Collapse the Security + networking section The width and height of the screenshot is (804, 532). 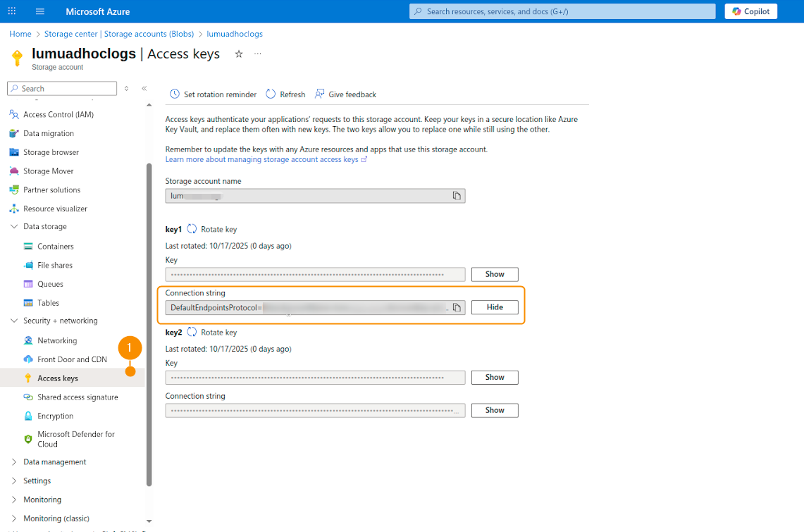click(14, 321)
